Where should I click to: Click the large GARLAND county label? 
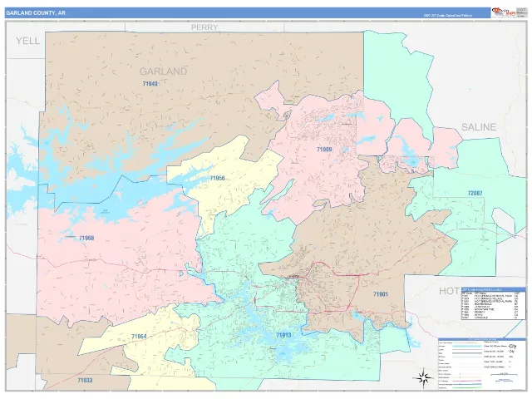(x=163, y=71)
